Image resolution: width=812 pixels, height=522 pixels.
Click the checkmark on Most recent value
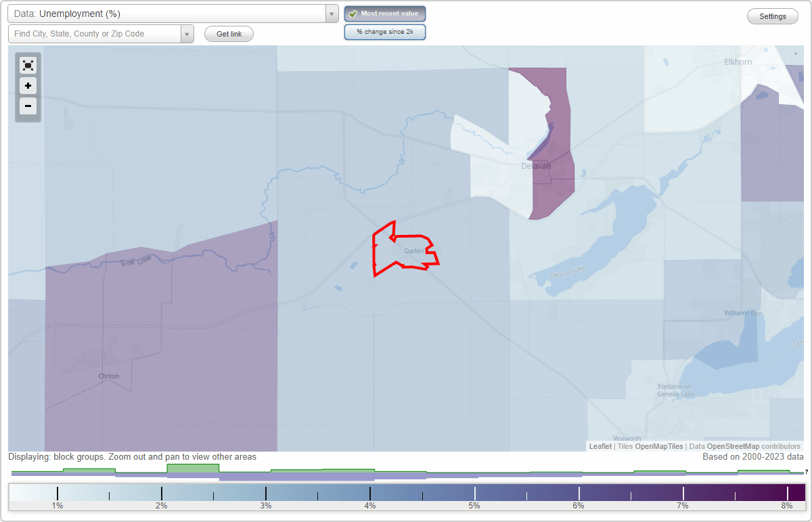(353, 13)
